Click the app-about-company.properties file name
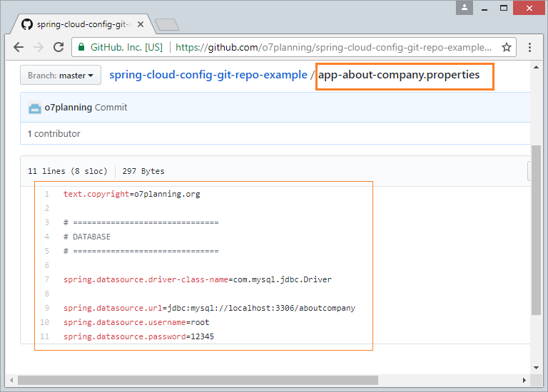 point(399,75)
